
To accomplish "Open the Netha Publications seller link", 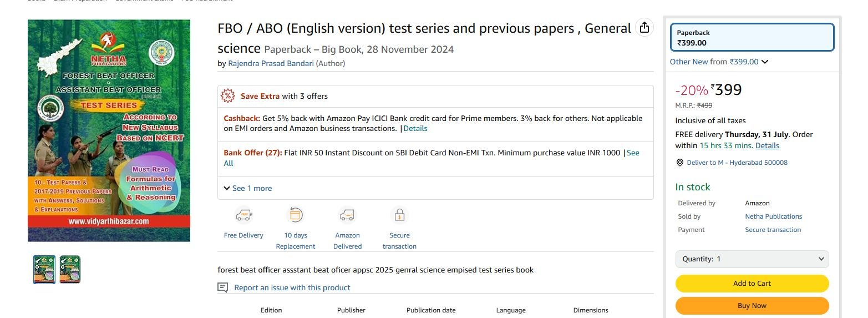I will coord(773,216).
